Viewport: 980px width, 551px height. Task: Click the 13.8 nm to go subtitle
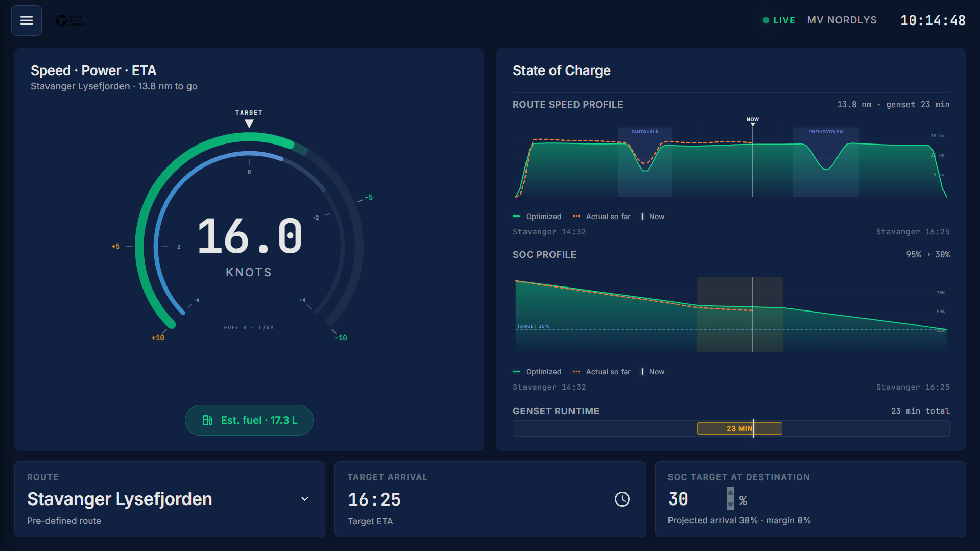tap(168, 86)
